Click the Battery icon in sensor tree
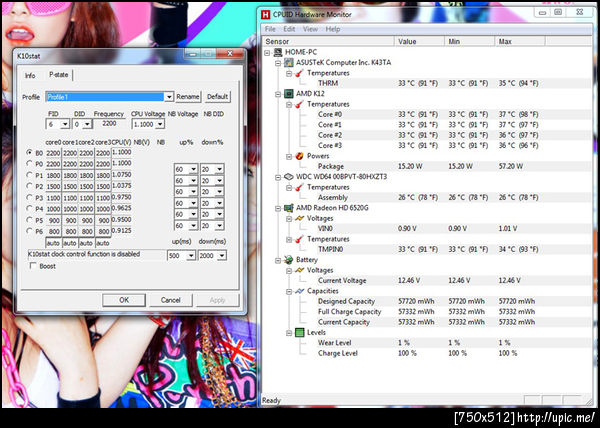 pos(289,260)
